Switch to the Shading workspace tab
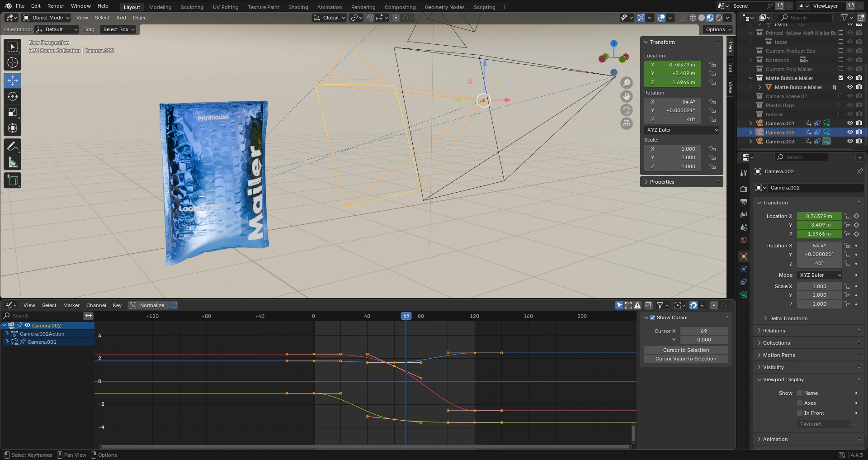 pyautogui.click(x=298, y=7)
